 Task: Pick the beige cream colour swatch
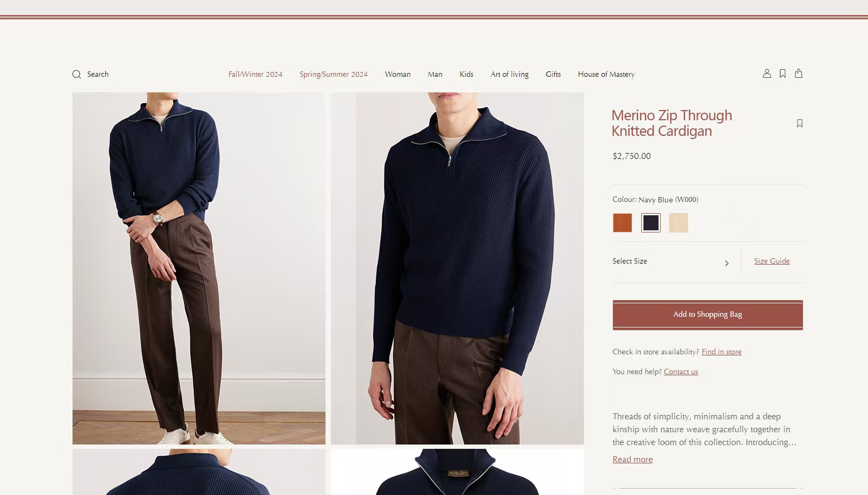pos(678,223)
